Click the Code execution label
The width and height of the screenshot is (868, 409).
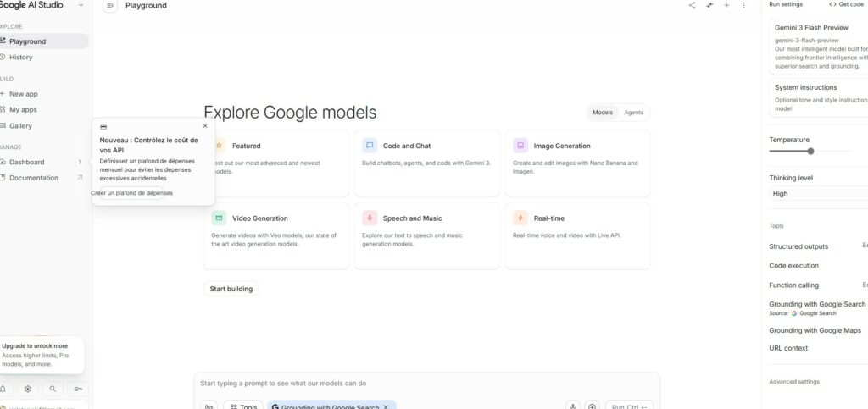coord(794,266)
